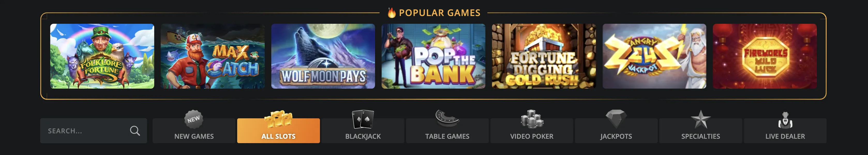Open the Folklore Fortune game thumbnail
This screenshot has width=868, height=155.
tap(102, 56)
